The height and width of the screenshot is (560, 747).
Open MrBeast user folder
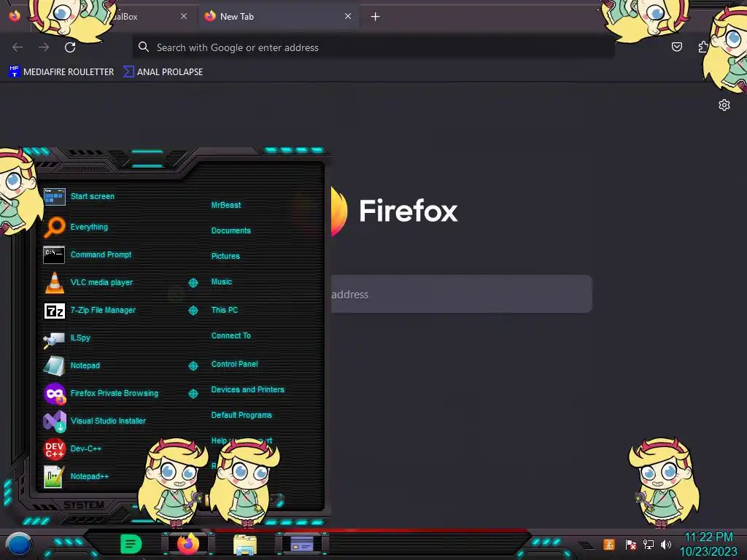point(226,205)
